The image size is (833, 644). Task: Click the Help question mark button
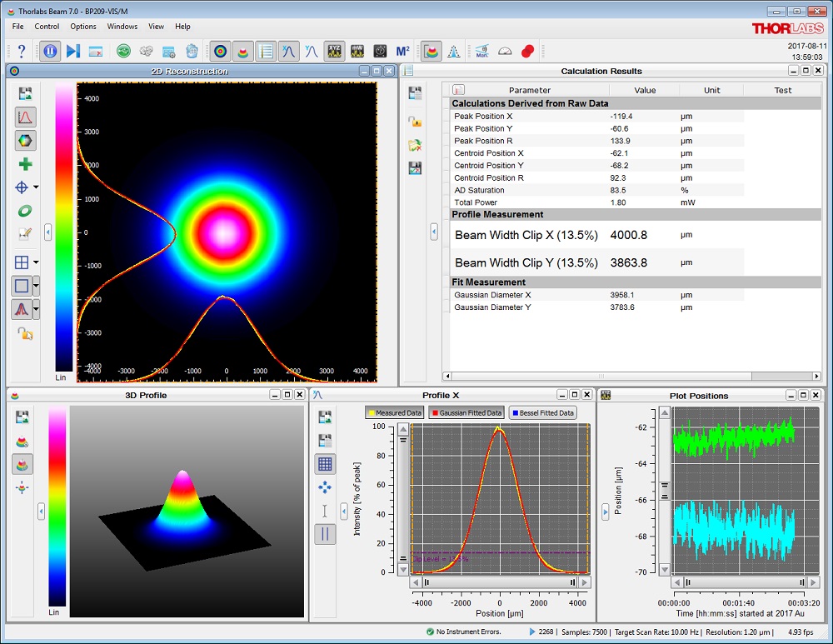click(x=22, y=51)
